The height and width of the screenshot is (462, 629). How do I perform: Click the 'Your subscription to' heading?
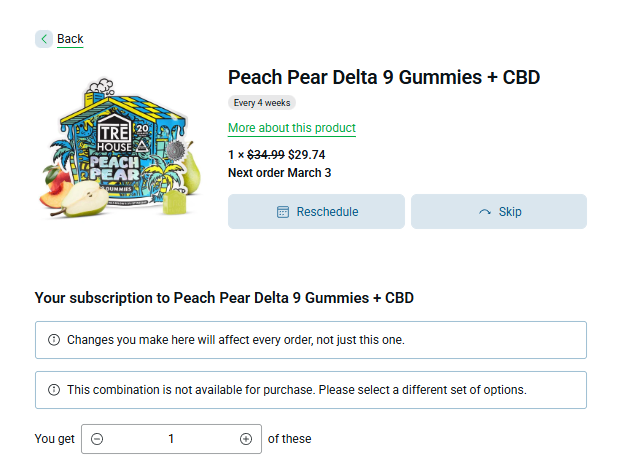(x=224, y=298)
